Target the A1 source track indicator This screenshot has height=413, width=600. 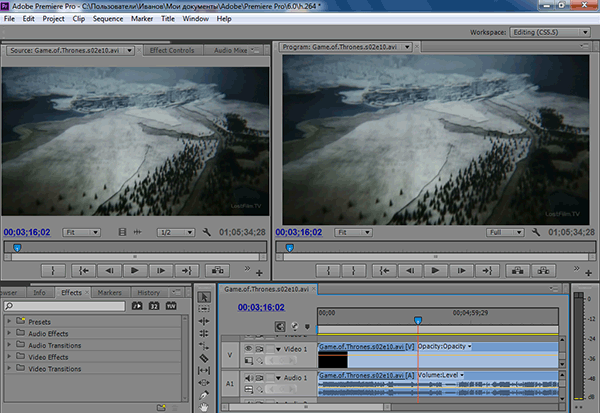click(x=230, y=384)
